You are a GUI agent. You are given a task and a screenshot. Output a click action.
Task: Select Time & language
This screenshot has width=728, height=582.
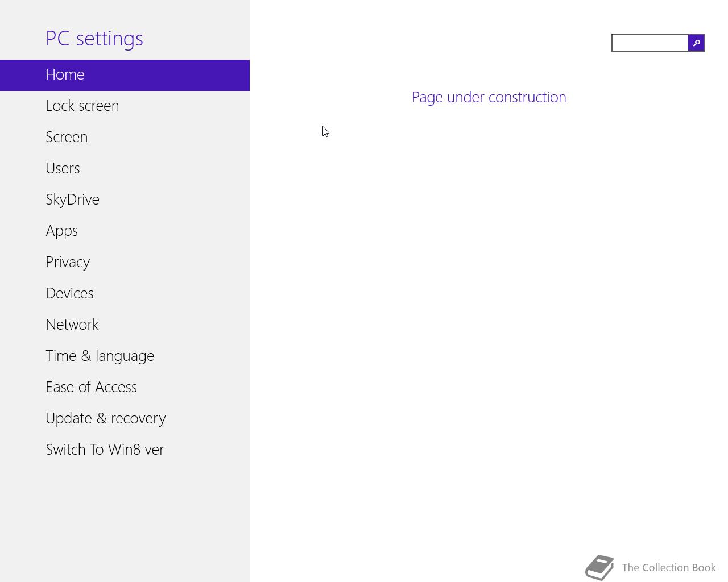[100, 356]
